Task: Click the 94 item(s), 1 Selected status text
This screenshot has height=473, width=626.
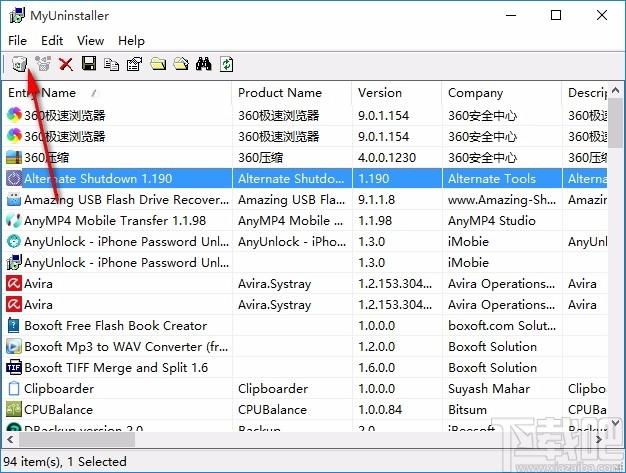Action: (x=65, y=461)
